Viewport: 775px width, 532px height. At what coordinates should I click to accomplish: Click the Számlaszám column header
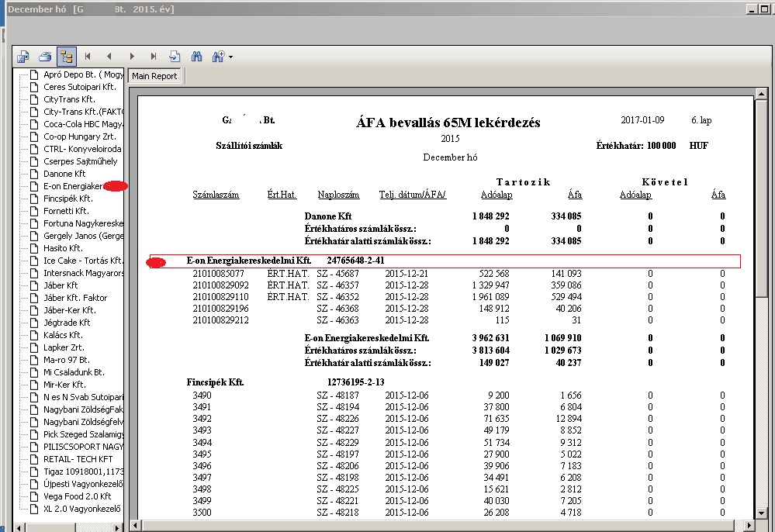point(216,195)
